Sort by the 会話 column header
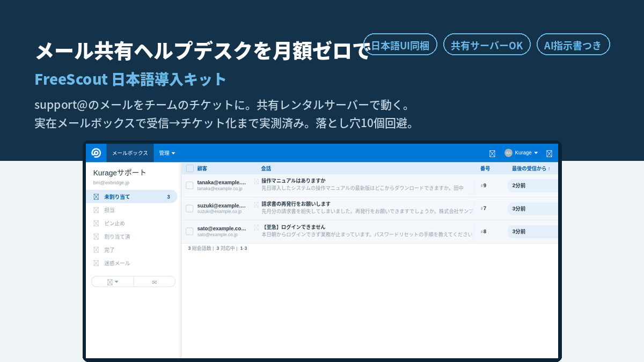644x362 pixels. click(266, 168)
